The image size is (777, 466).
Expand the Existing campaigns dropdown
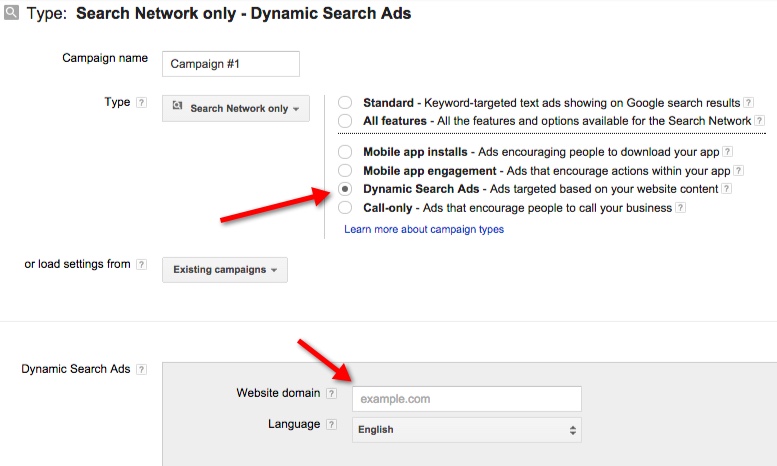[x=225, y=270]
